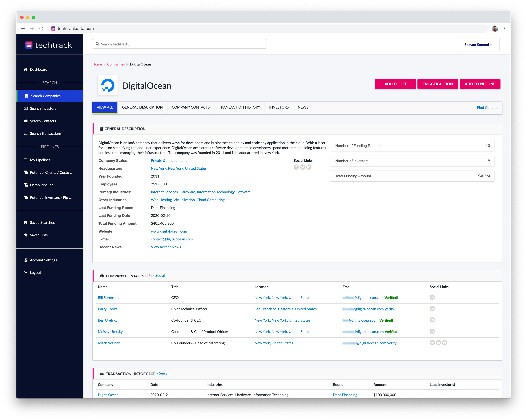
Task: Click the Cloud Computing industry link
Action: point(211,200)
